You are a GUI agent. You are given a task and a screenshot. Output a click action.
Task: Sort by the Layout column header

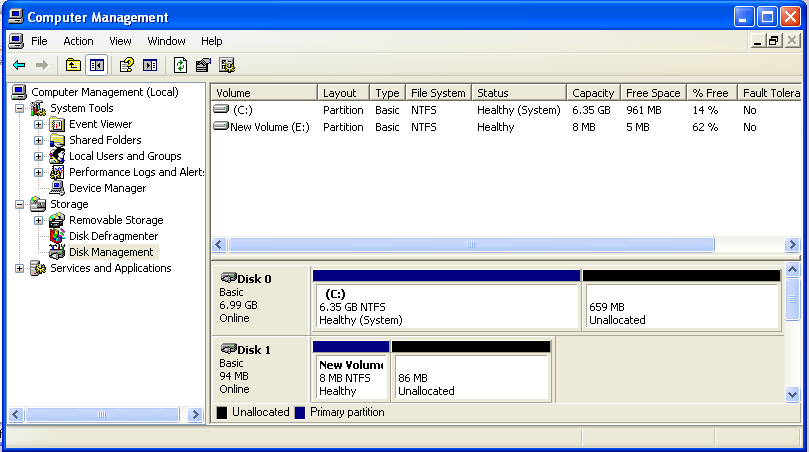pyautogui.click(x=343, y=93)
